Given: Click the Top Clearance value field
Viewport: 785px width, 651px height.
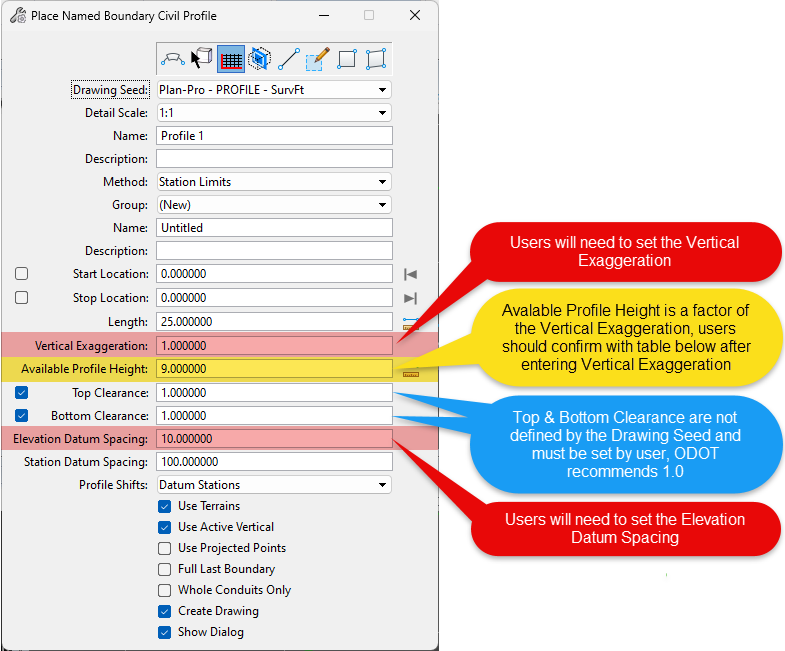Looking at the screenshot, I should click(x=274, y=393).
